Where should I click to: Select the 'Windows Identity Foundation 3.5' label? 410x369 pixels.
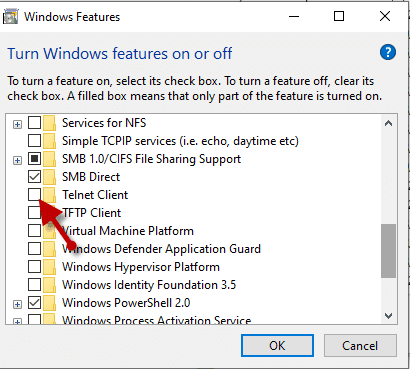pyautogui.click(x=149, y=285)
